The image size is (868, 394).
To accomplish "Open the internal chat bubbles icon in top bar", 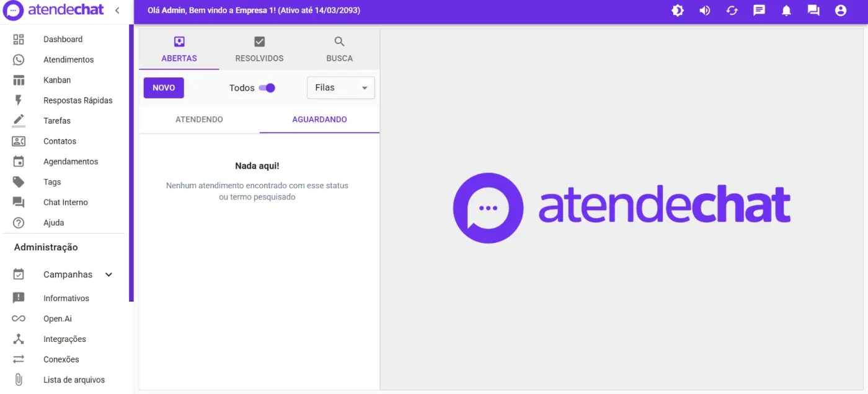I will 813,11.
